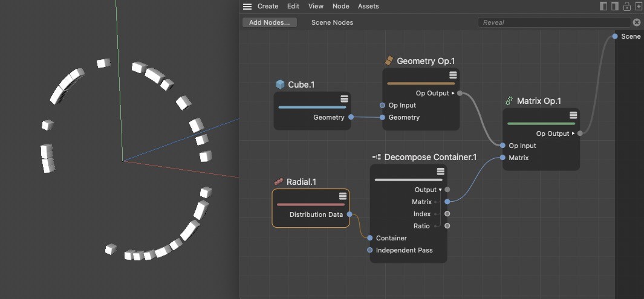Click the Add Nodes... button

click(x=270, y=22)
